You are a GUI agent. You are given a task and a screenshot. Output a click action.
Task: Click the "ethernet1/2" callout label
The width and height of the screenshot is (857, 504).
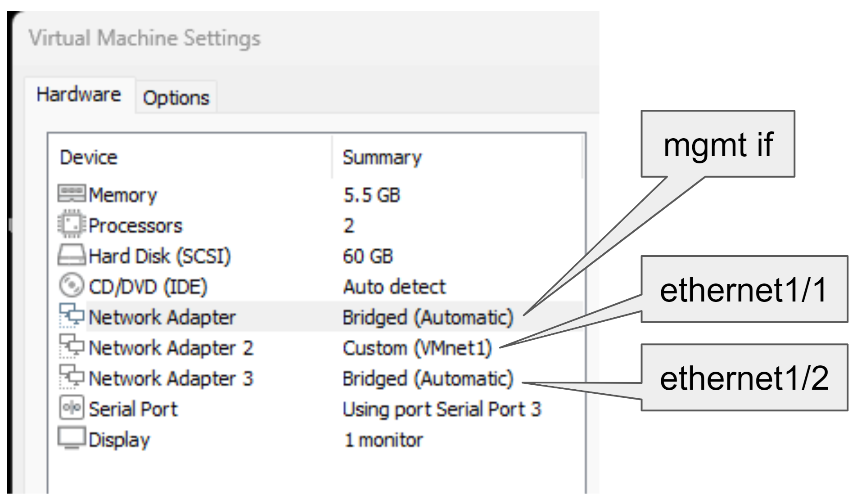click(x=744, y=378)
